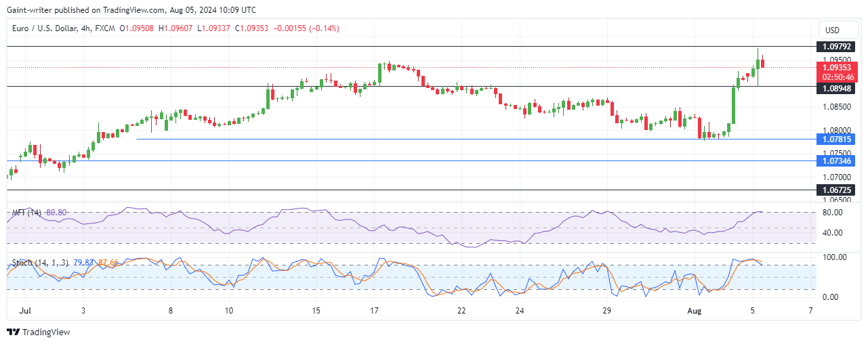The height and width of the screenshot is (344, 868).
Task: Click the 40.00 MFI axis value
Action: 832,233
